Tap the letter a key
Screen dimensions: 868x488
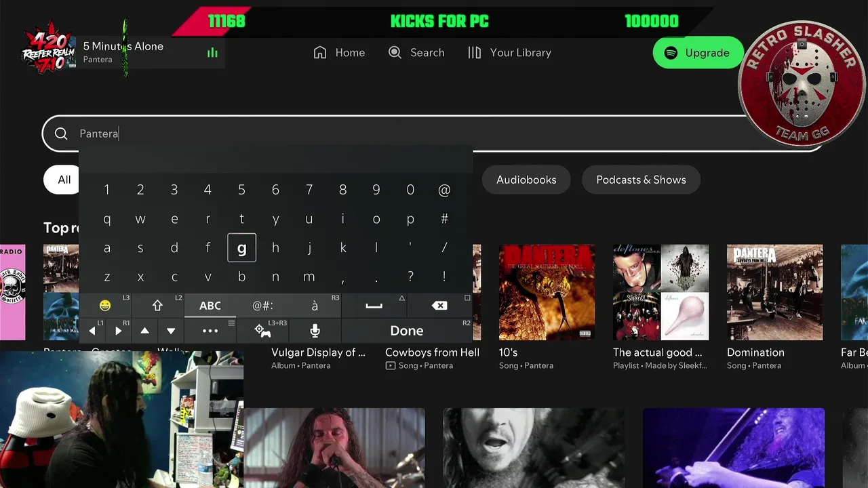(x=106, y=248)
